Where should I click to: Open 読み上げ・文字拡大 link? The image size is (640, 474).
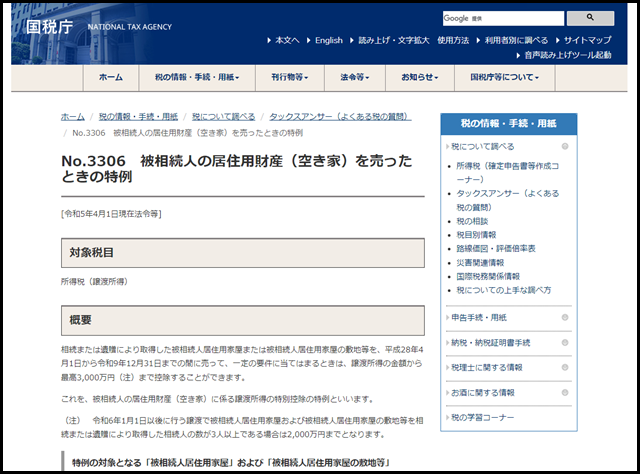point(394,40)
